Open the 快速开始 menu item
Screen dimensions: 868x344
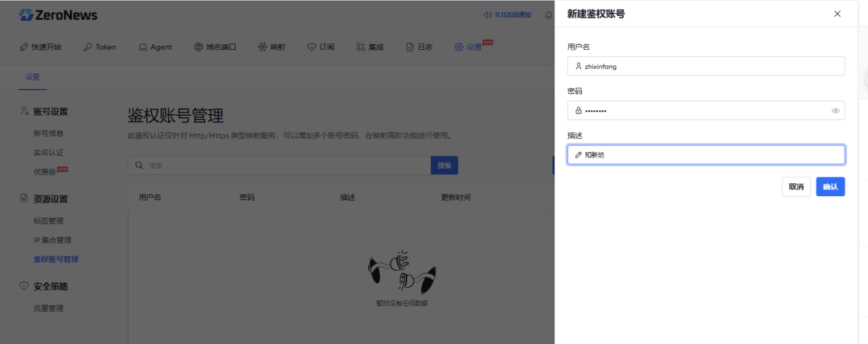point(40,47)
